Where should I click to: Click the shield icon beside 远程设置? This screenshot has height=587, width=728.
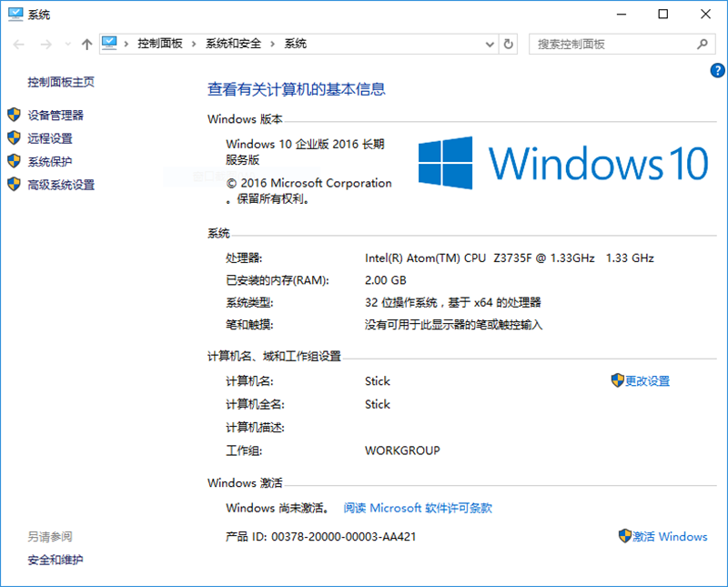click(x=14, y=138)
